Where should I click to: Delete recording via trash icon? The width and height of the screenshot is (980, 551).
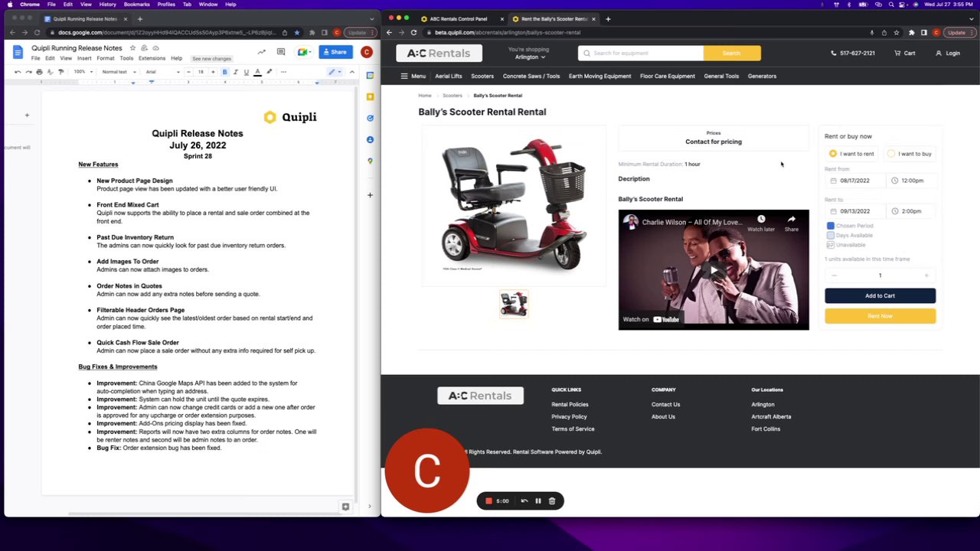click(x=552, y=501)
